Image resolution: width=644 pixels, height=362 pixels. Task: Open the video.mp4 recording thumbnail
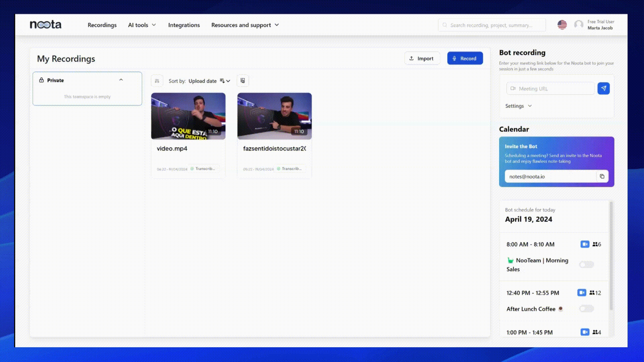click(x=188, y=116)
